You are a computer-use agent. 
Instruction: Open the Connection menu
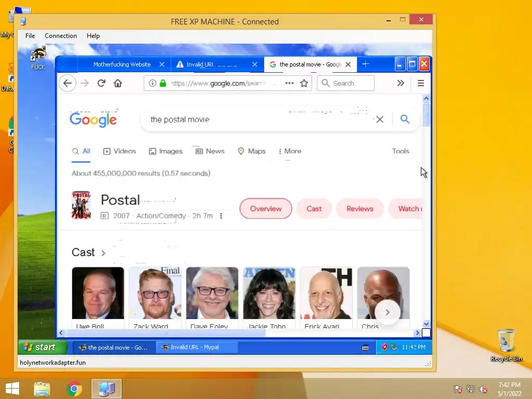(x=61, y=36)
